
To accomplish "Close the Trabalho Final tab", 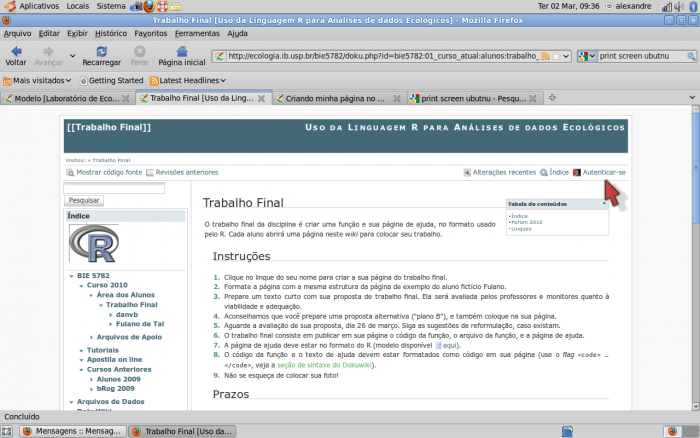I will click(x=262, y=98).
